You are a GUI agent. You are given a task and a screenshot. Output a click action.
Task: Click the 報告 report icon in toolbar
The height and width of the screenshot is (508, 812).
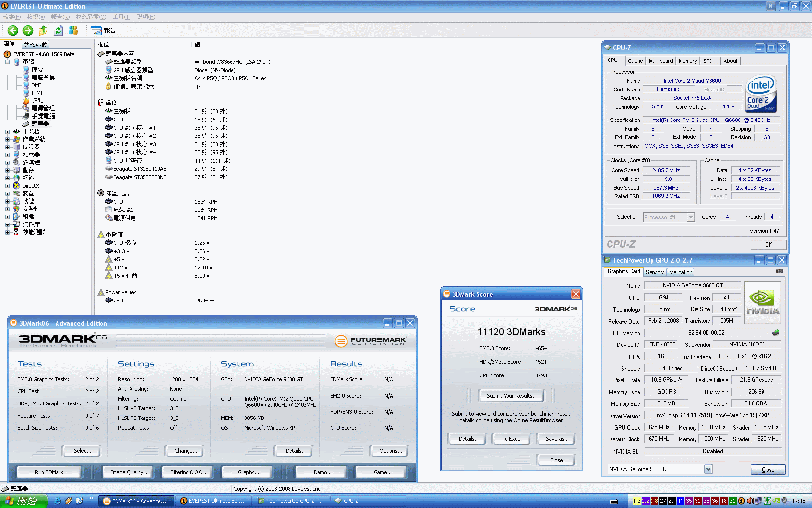(x=103, y=30)
